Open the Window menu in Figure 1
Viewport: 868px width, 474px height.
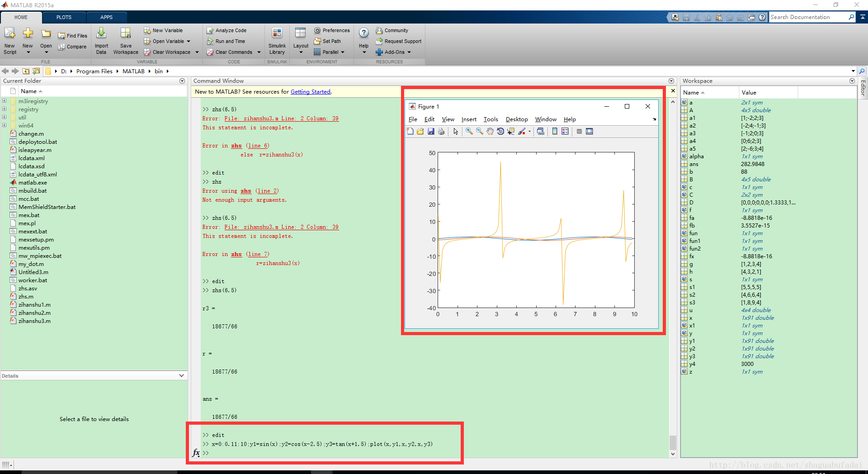(x=546, y=119)
